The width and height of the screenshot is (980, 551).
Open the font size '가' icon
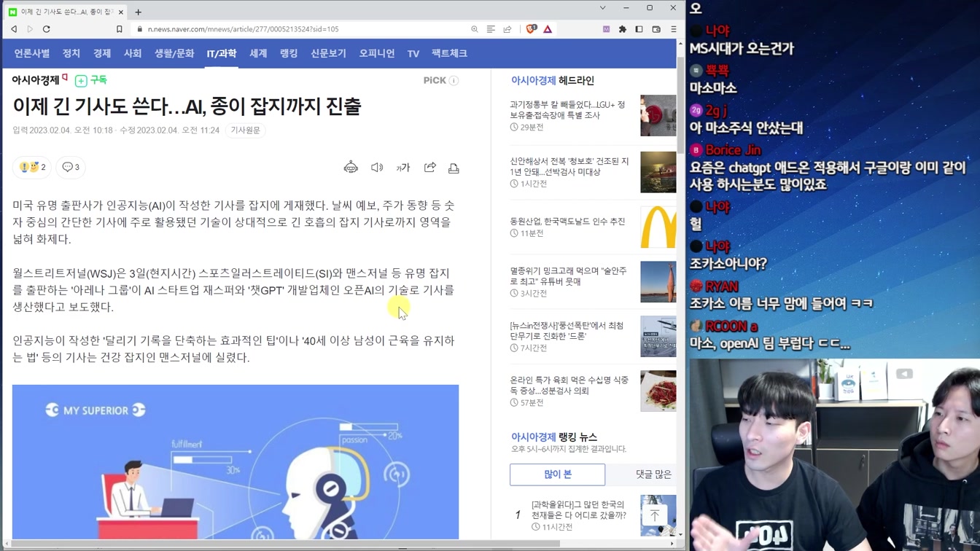[403, 168]
